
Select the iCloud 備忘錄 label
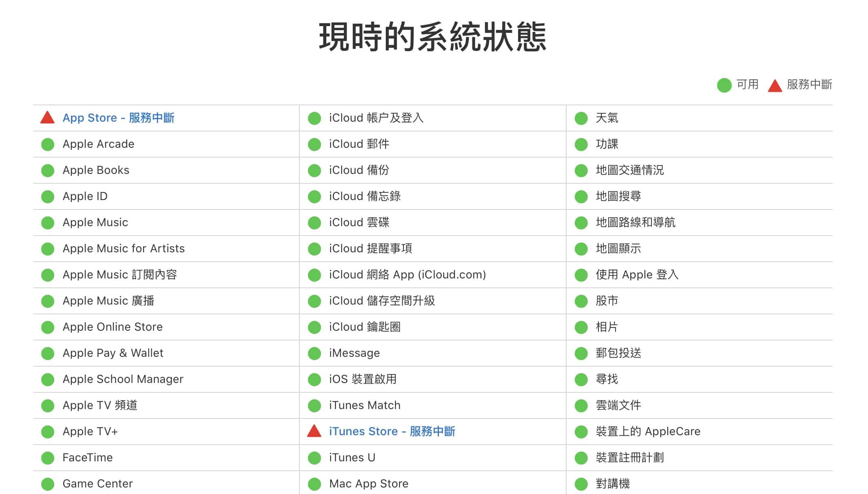365,196
